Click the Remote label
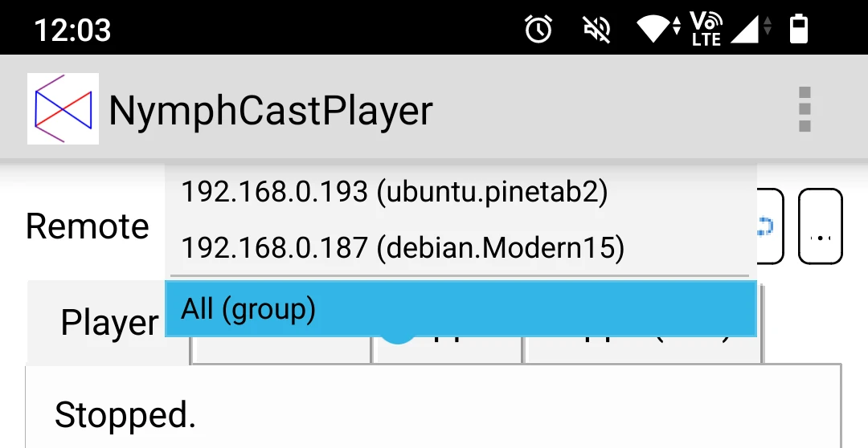This screenshot has height=448, width=868. point(88,227)
